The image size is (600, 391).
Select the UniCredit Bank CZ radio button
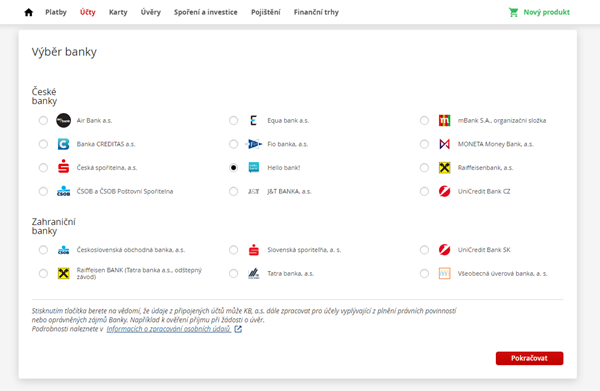(424, 191)
